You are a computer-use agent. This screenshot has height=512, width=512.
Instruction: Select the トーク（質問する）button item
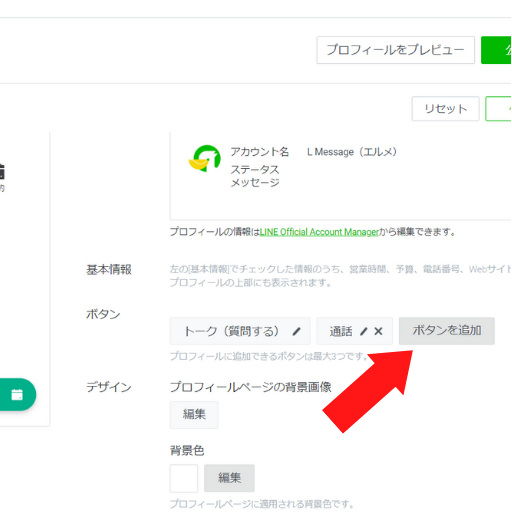(x=240, y=331)
